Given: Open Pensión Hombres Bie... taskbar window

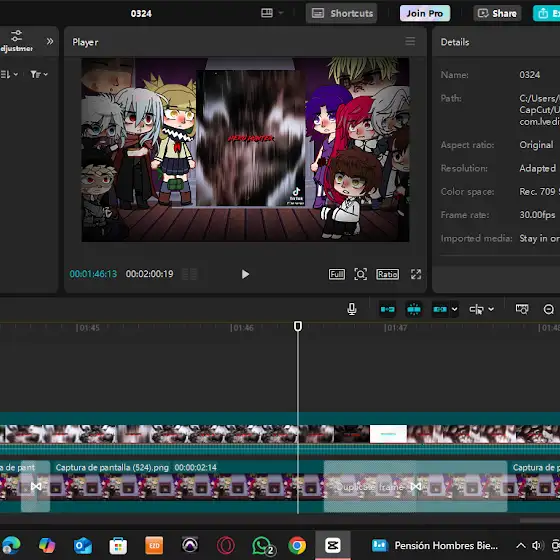Looking at the screenshot, I should [435, 545].
